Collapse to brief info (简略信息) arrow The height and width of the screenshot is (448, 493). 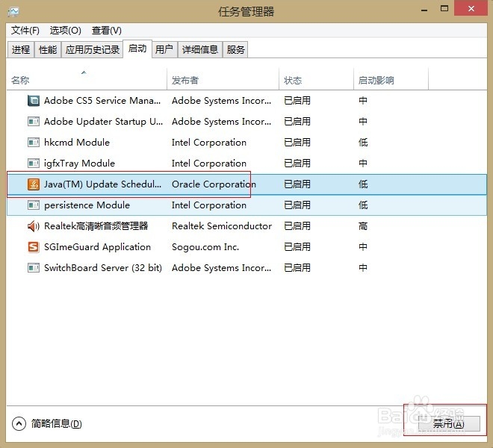[x=19, y=423]
